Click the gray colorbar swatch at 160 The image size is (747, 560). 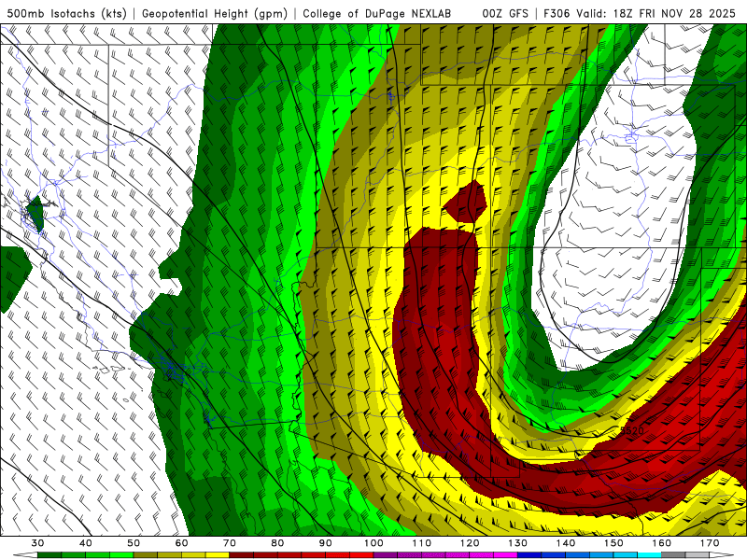point(673,555)
